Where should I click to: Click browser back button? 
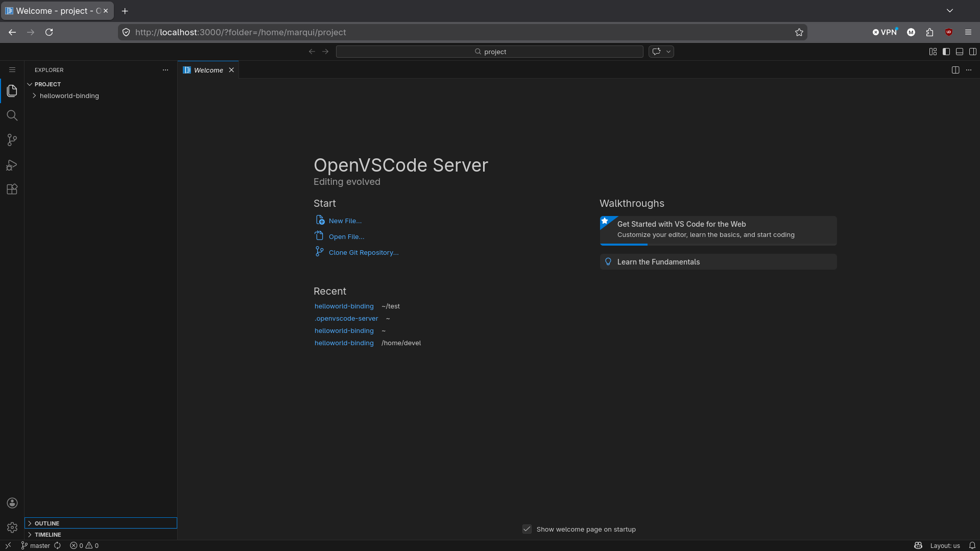(x=12, y=32)
